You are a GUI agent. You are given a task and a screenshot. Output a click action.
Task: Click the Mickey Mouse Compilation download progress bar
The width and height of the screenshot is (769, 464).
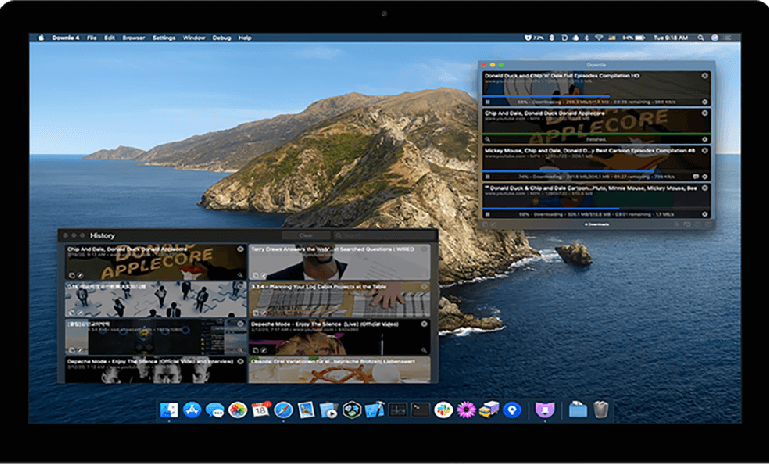coord(596,171)
